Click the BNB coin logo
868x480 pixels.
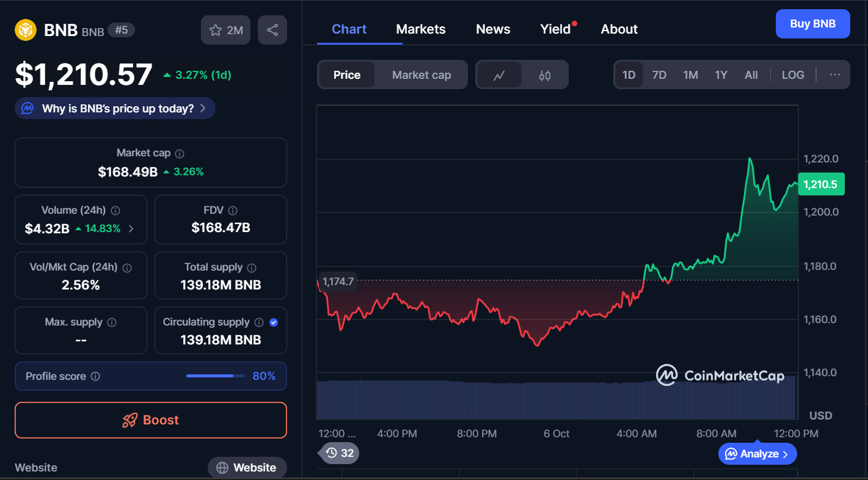point(26,30)
